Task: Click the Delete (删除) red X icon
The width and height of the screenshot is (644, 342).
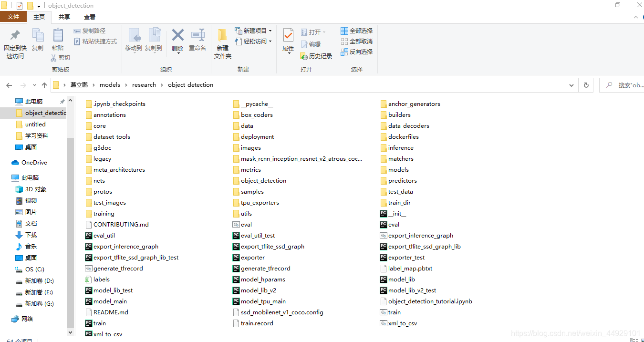Action: pyautogui.click(x=178, y=35)
